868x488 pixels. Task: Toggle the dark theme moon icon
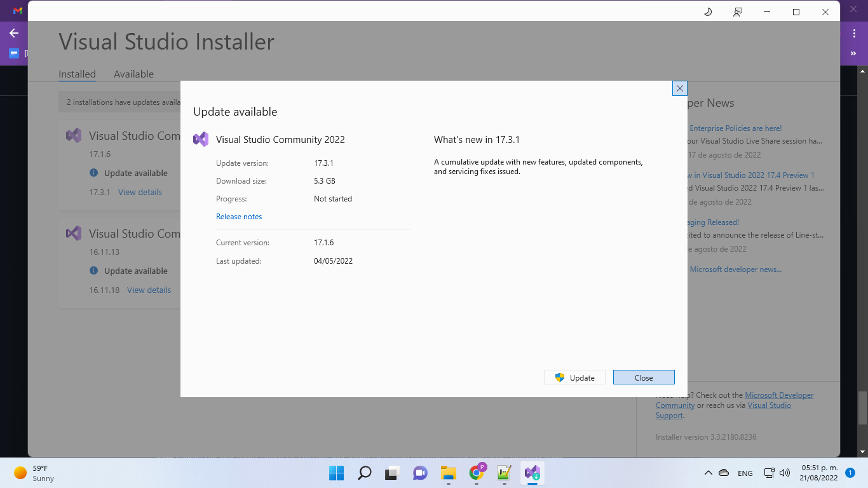(709, 11)
